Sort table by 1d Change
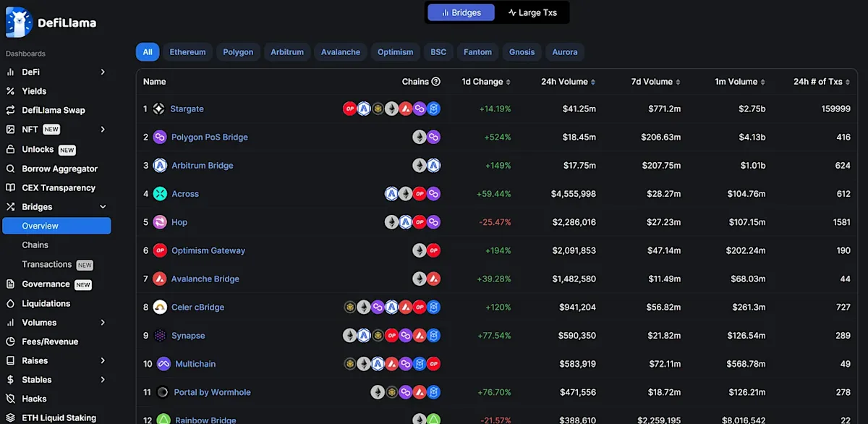Screen dimensions: 868x424 (486, 82)
